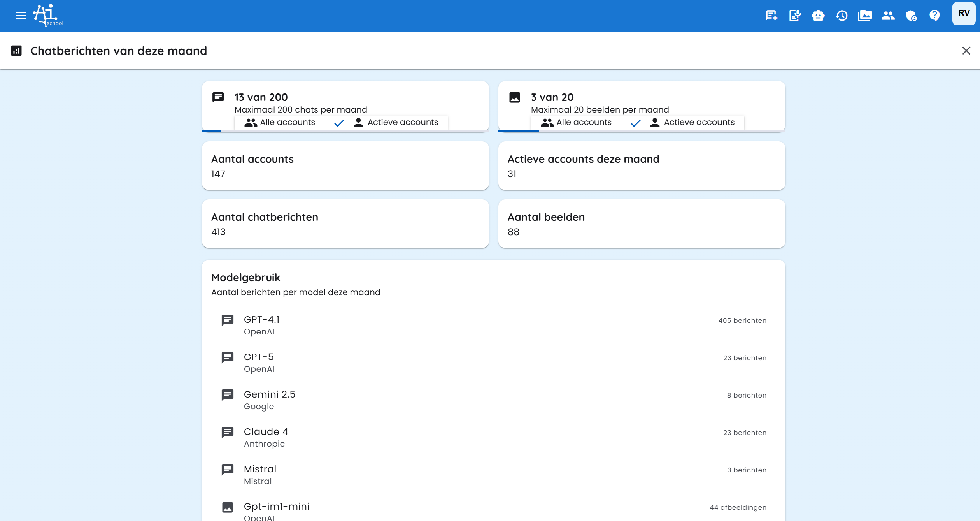The height and width of the screenshot is (521, 980).
Task: Open the image gallery icon in the topbar
Action: click(864, 16)
